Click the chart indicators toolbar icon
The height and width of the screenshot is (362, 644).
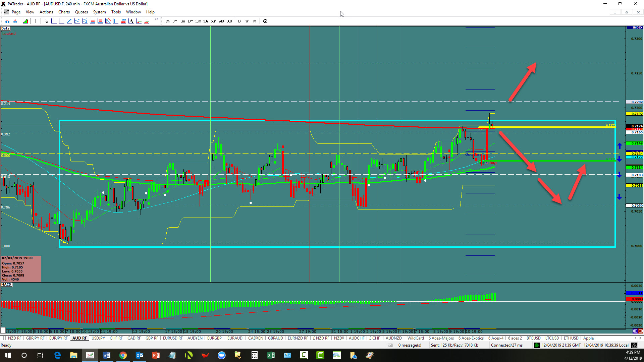click(25, 21)
